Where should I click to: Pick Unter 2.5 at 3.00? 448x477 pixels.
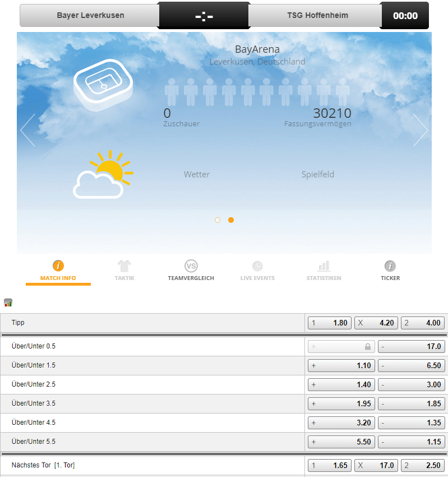coord(412,384)
